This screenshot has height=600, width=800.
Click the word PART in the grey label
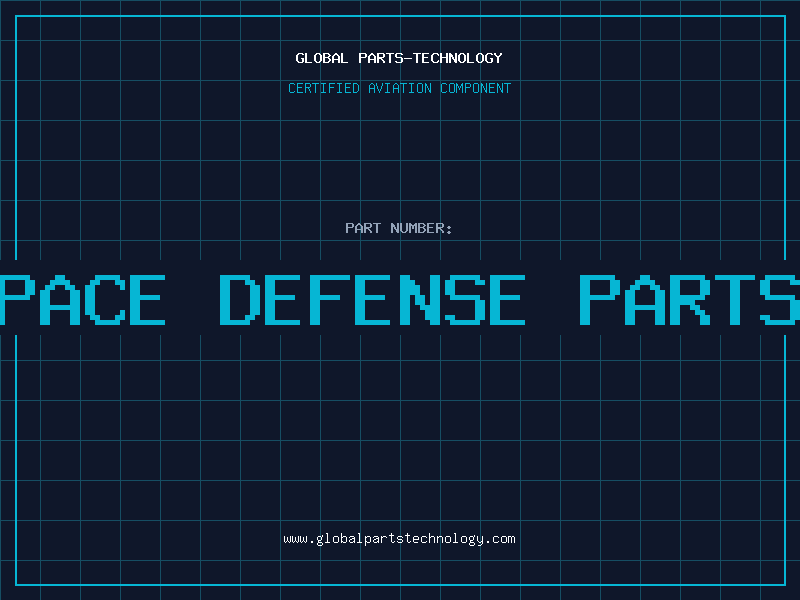pyautogui.click(x=363, y=228)
